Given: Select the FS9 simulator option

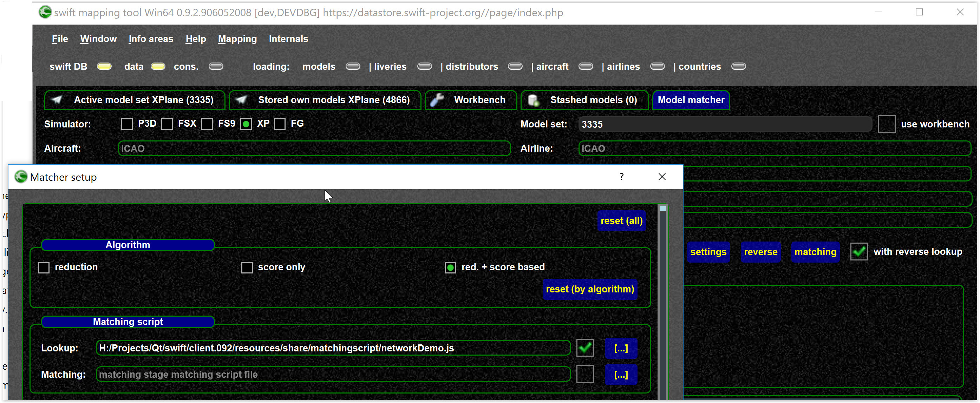Looking at the screenshot, I should coord(207,124).
